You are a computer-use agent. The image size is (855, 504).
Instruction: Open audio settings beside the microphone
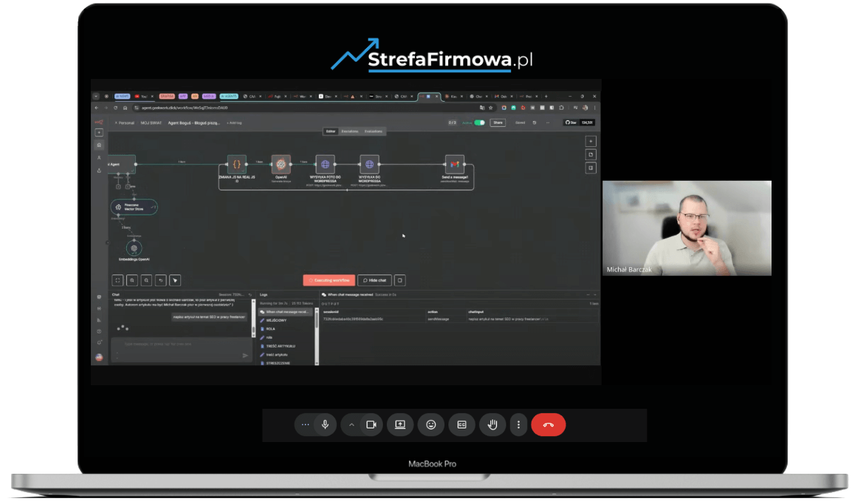[x=305, y=424]
